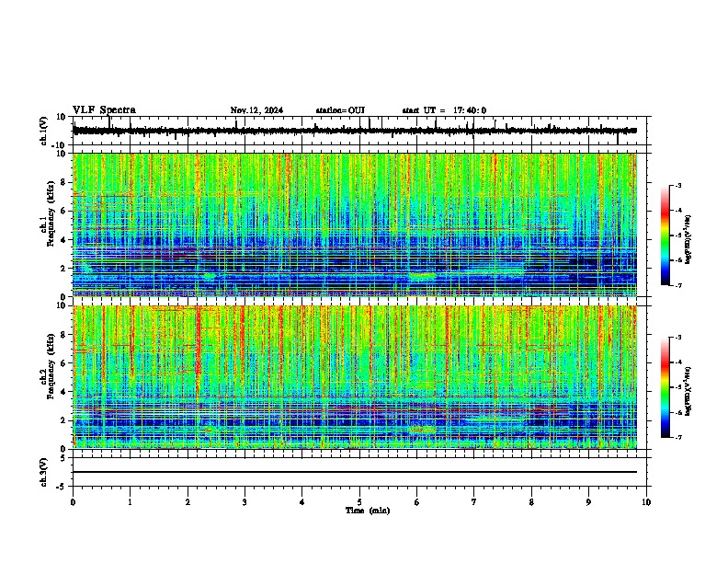Click the "Time (min)" axis label
The image size is (728, 563).
click(368, 511)
